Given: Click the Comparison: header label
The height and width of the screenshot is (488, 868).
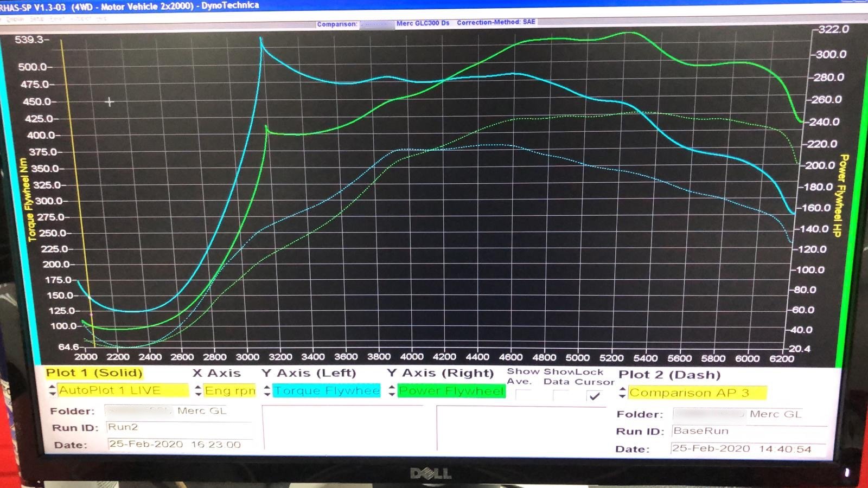Looking at the screenshot, I should pos(337,24).
